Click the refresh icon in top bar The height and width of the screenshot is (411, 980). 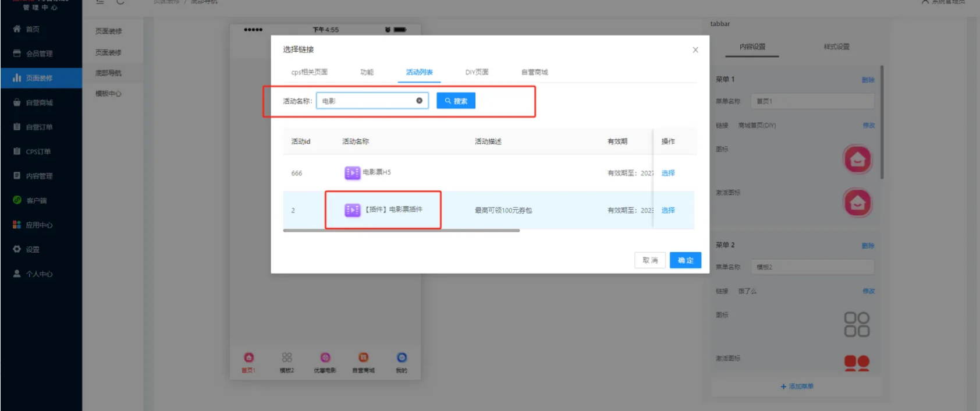tap(120, 2)
